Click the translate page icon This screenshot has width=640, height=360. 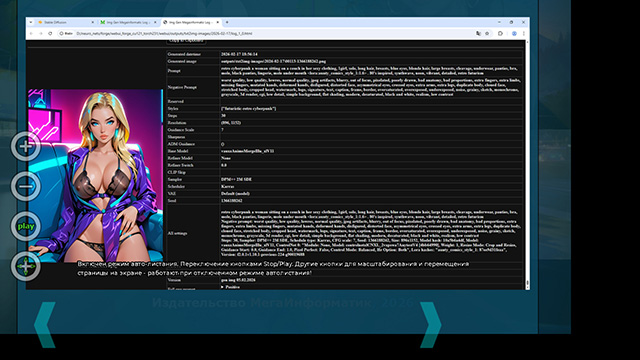pyautogui.click(x=478, y=33)
